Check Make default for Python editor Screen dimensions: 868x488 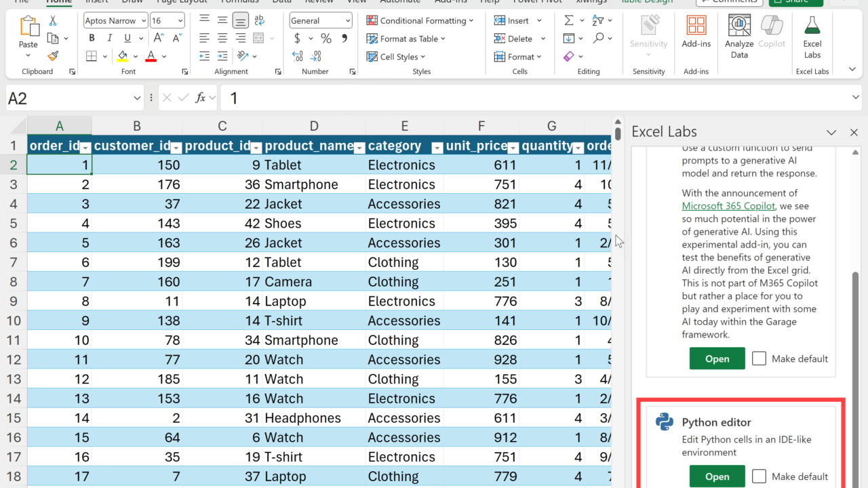[x=759, y=476]
